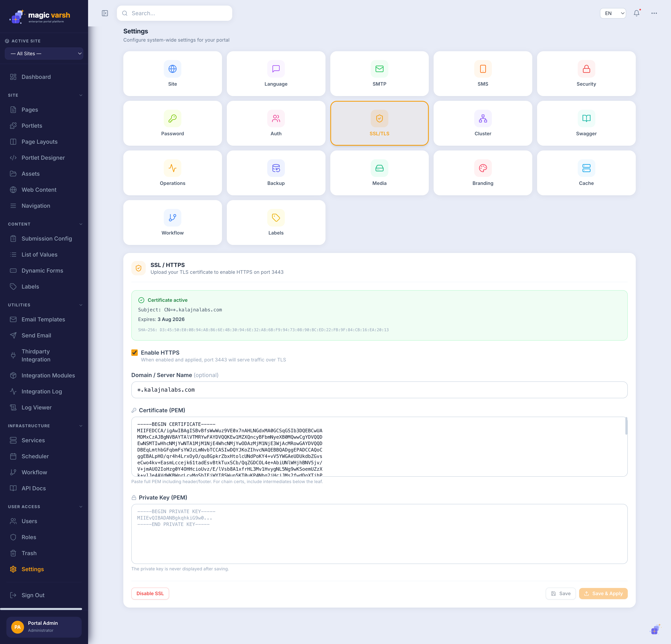Open Web Content in the sidebar

pos(44,190)
